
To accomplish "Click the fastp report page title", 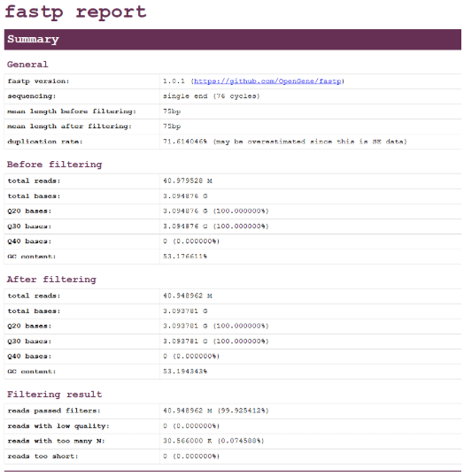I will (75, 12).
